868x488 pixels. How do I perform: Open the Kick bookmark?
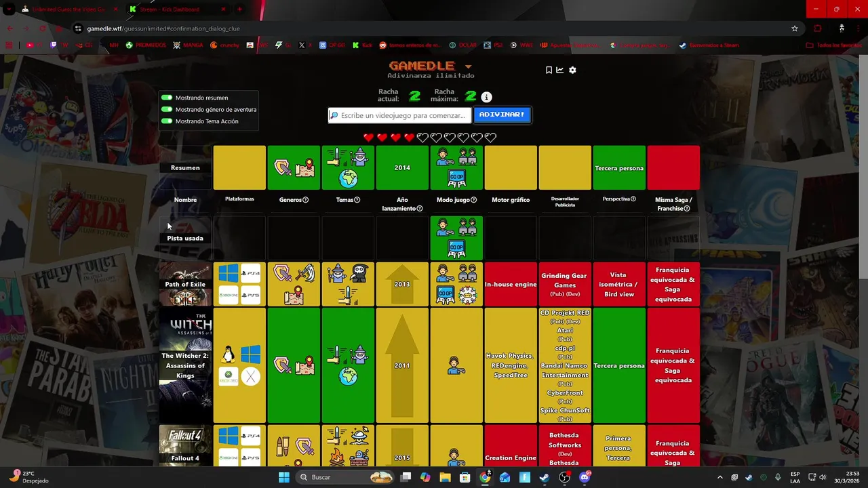point(363,45)
